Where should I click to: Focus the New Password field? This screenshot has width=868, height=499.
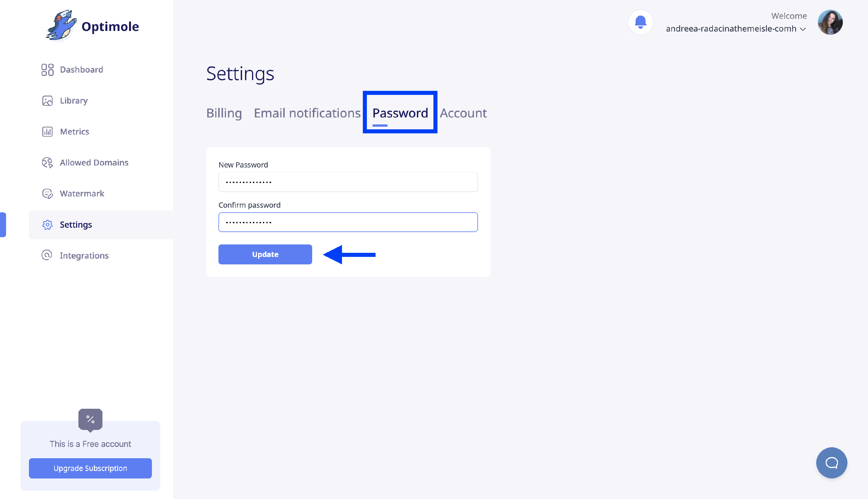click(x=348, y=182)
